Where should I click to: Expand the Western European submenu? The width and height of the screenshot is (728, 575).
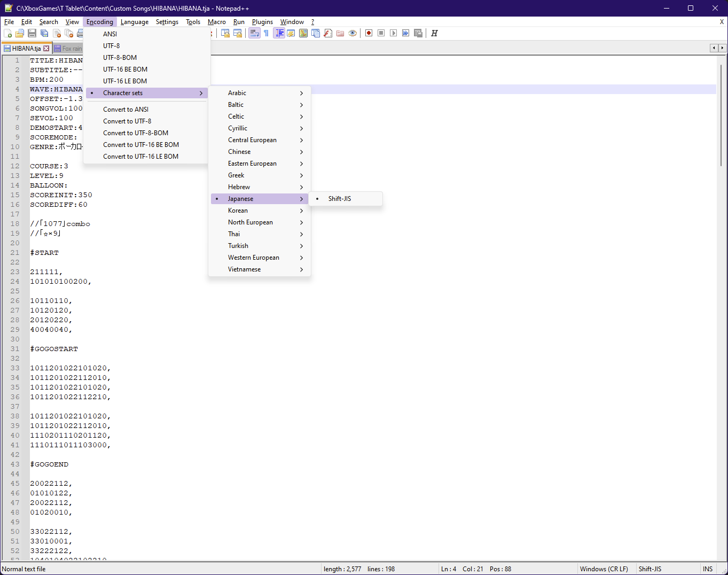[x=260, y=258]
